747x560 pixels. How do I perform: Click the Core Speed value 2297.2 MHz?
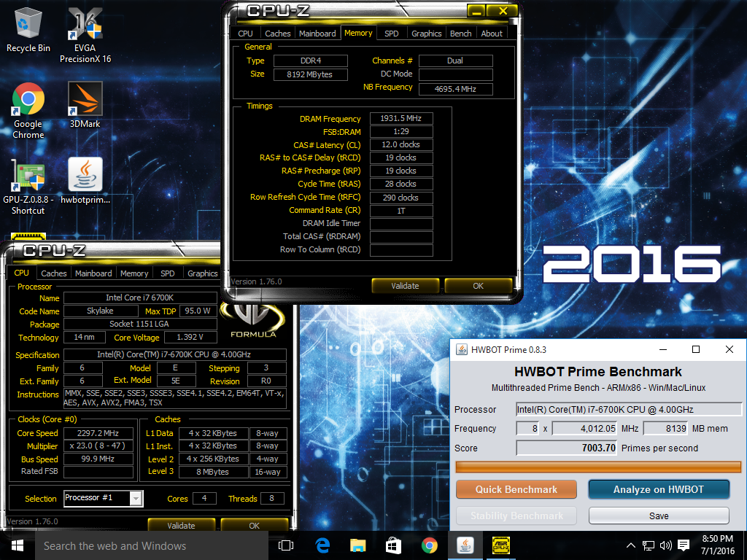[x=98, y=433]
